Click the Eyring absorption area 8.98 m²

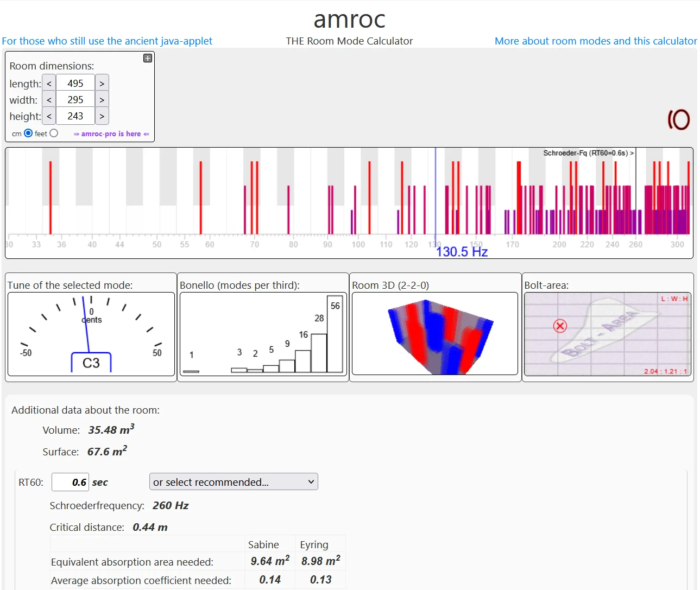tap(321, 561)
